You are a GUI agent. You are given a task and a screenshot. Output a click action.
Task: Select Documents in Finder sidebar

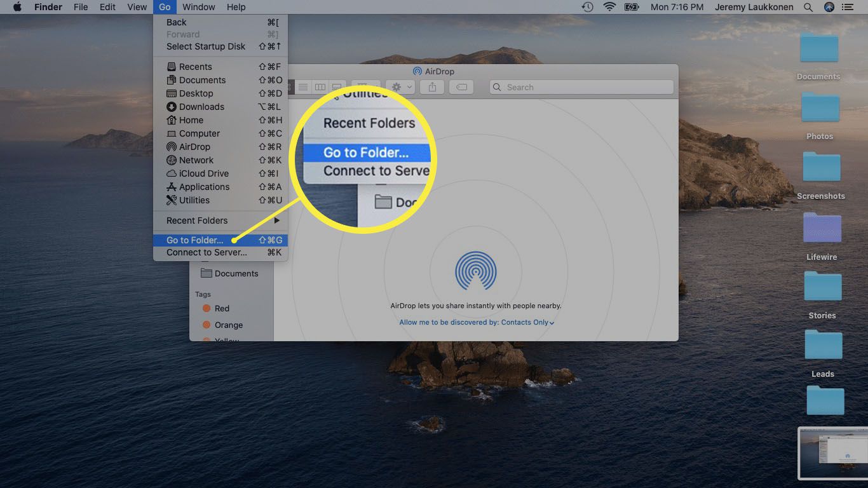coord(236,273)
